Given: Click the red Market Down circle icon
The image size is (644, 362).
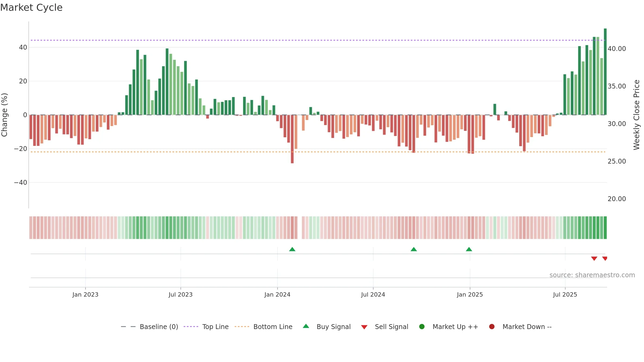Looking at the screenshot, I should click(x=492, y=327).
